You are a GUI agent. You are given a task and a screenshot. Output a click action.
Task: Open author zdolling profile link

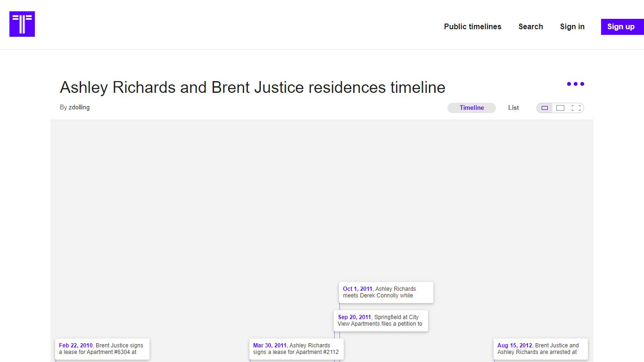(79, 107)
